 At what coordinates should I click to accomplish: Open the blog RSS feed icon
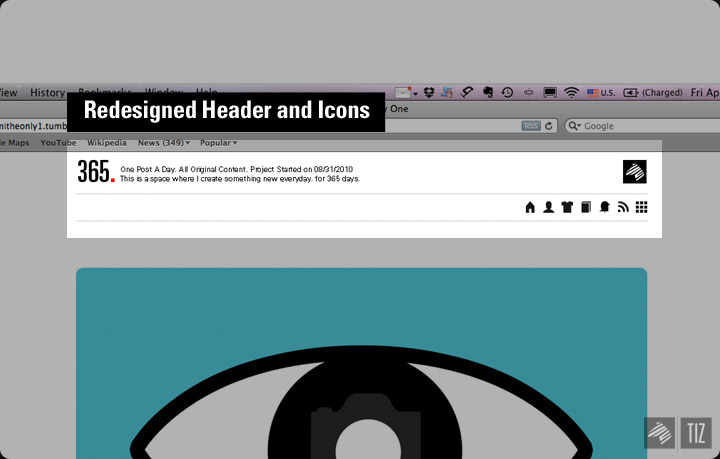click(622, 208)
